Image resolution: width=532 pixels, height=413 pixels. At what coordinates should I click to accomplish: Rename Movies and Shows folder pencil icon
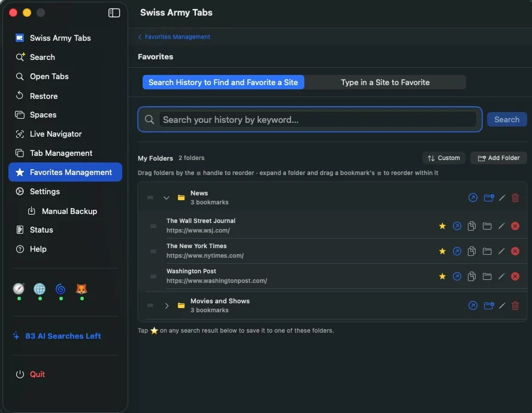click(x=502, y=306)
